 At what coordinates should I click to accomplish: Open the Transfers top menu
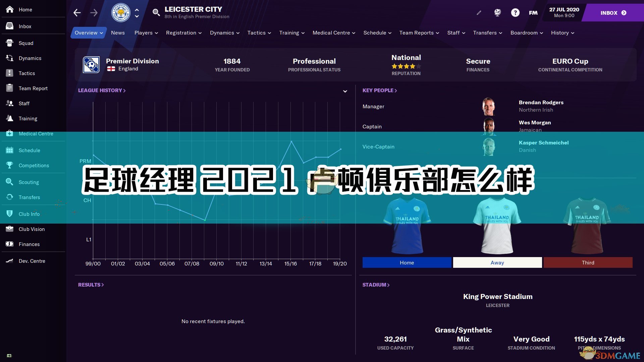point(487,33)
